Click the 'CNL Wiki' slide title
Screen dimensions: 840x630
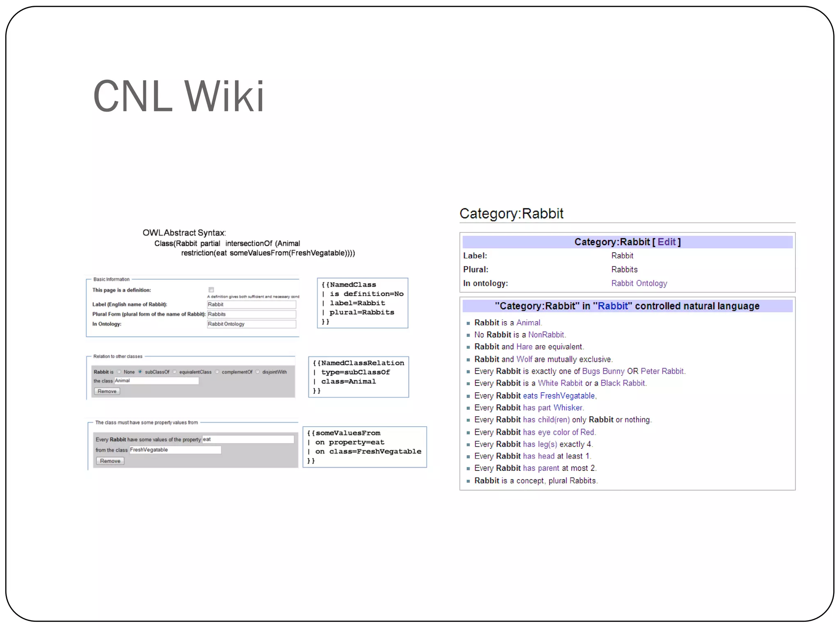point(178,96)
